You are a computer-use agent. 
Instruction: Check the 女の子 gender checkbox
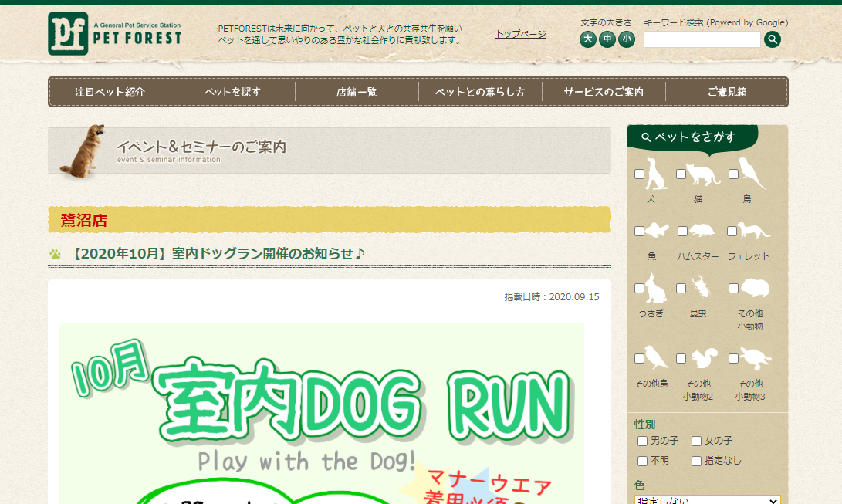click(696, 441)
